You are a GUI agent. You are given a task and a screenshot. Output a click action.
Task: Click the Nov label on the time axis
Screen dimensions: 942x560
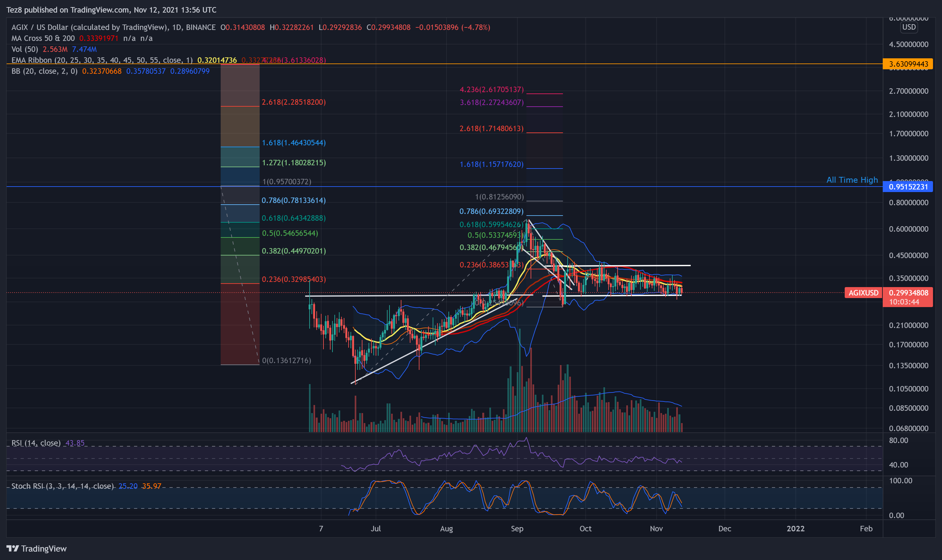[656, 528]
